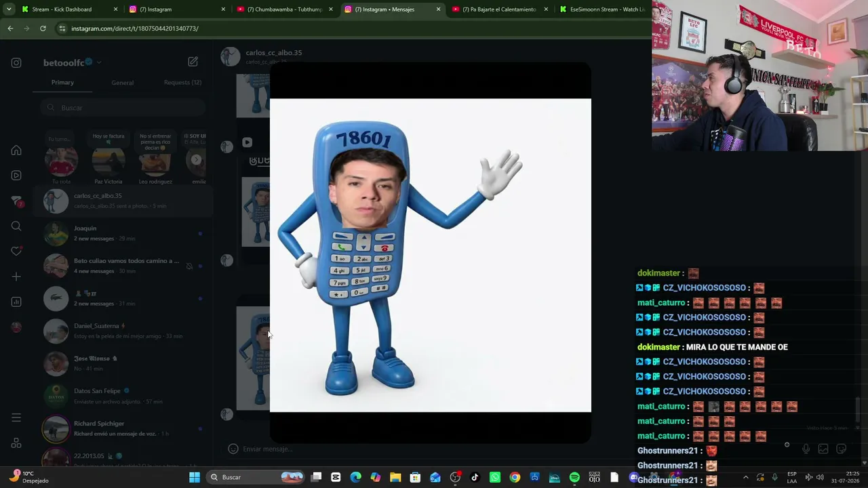
Task: Open the volume control in system tray
Action: click(820, 477)
